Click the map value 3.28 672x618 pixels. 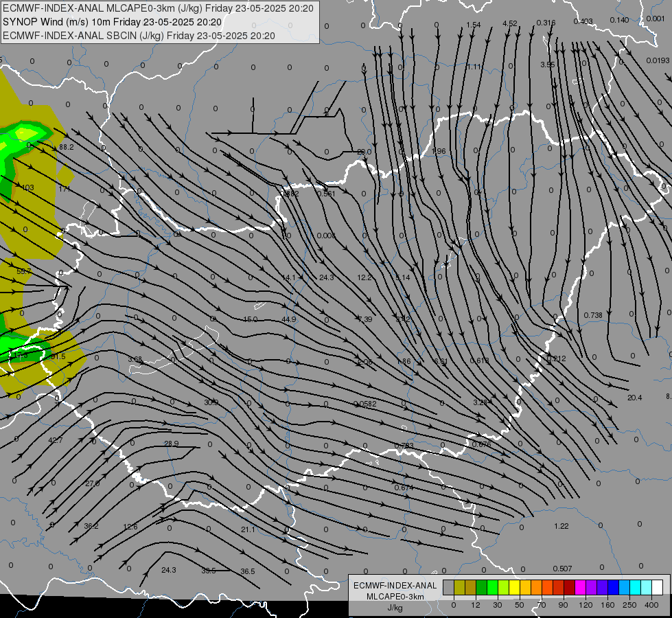pos(480,402)
